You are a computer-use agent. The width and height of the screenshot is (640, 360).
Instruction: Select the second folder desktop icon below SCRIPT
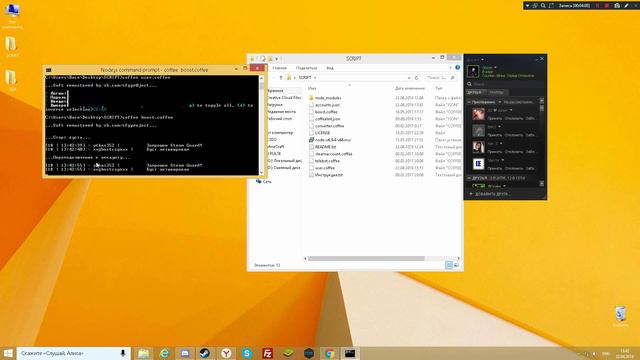tap(12, 80)
